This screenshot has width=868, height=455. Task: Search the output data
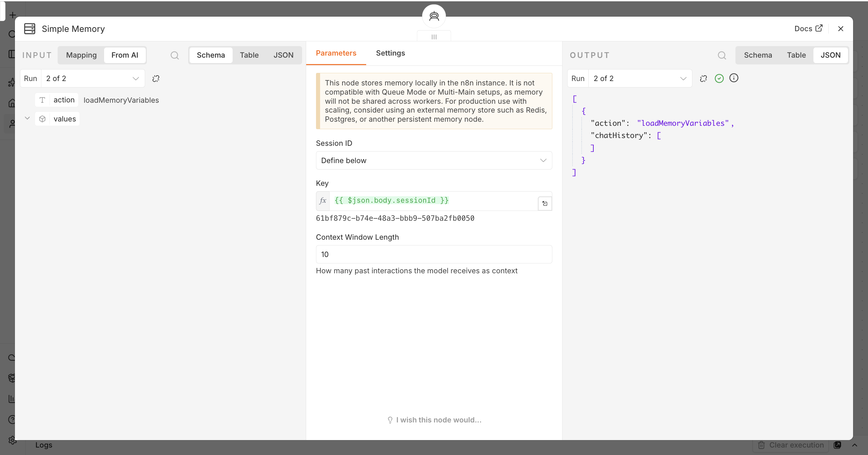(722, 55)
